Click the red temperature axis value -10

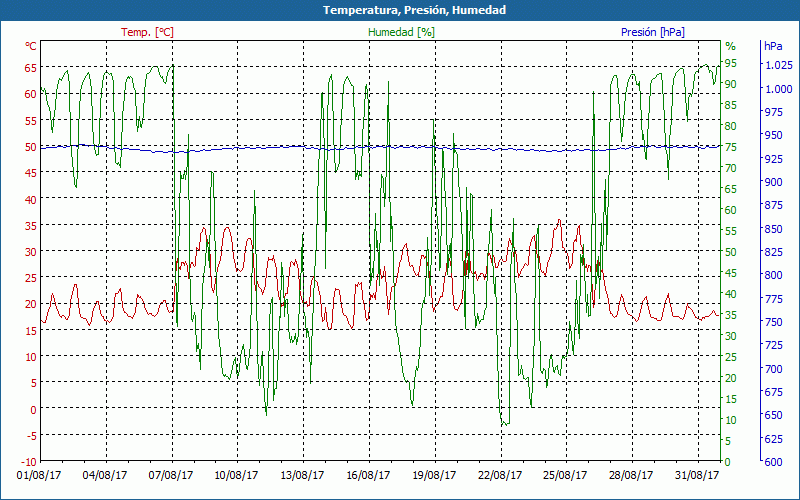tap(29, 462)
